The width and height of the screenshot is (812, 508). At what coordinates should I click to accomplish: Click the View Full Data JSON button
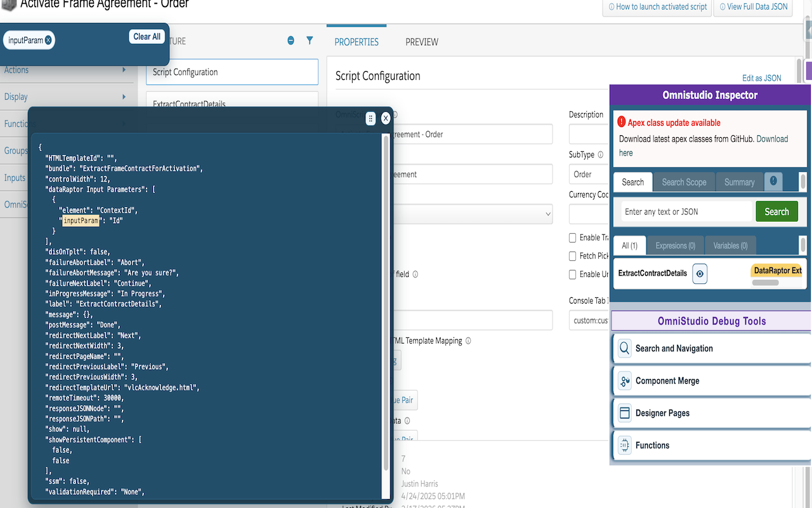pos(753,7)
